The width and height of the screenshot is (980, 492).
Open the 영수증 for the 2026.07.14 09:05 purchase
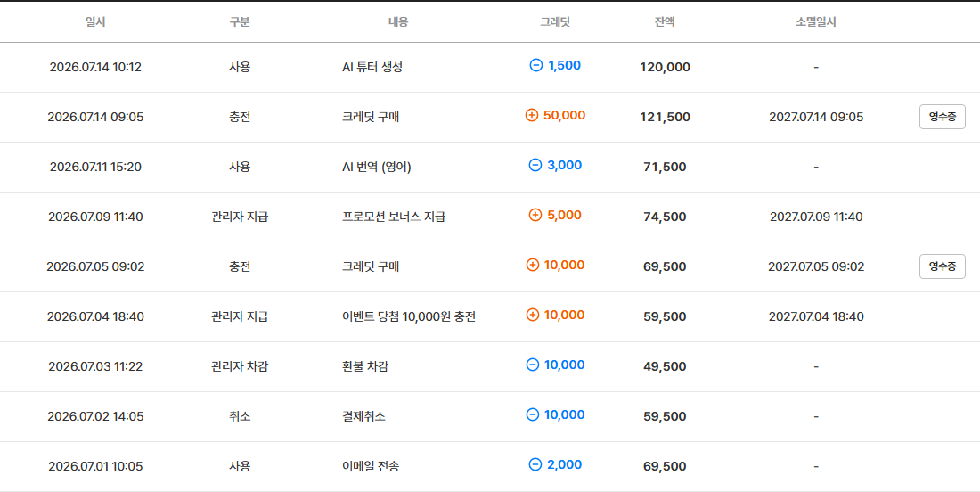[943, 117]
